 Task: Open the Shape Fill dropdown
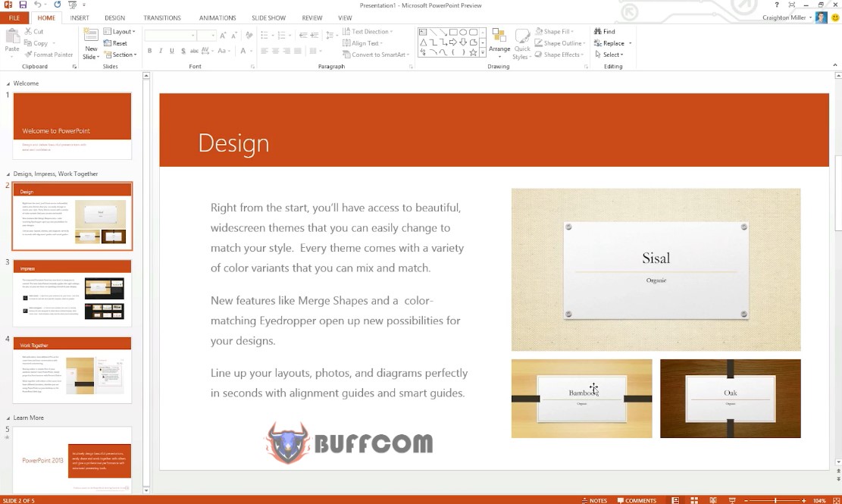[x=554, y=32]
